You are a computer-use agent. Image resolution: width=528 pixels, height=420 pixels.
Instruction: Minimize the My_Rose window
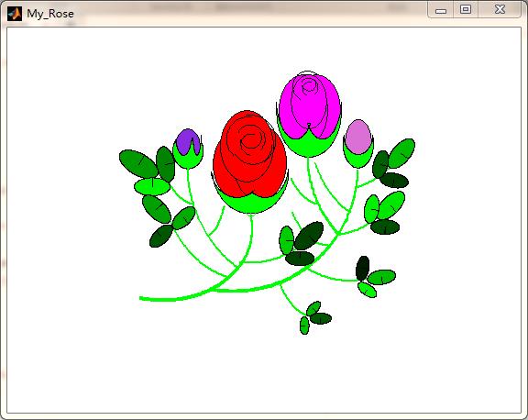tap(440, 10)
